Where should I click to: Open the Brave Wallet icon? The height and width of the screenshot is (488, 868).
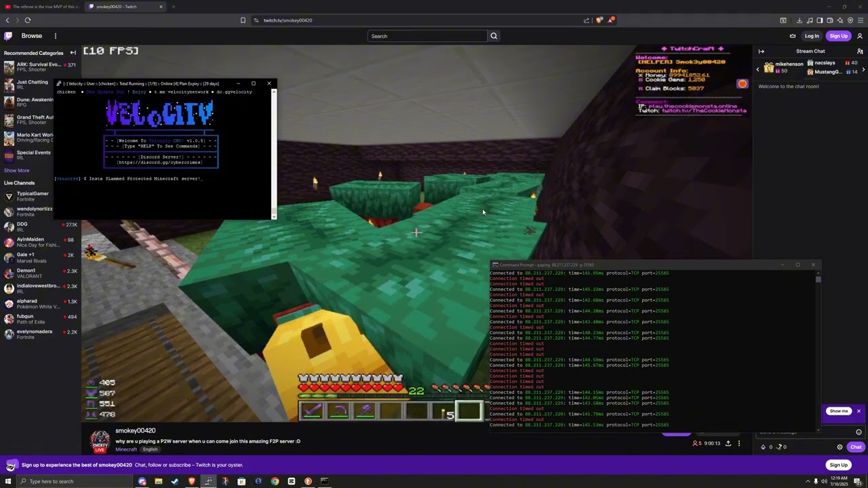(830, 20)
